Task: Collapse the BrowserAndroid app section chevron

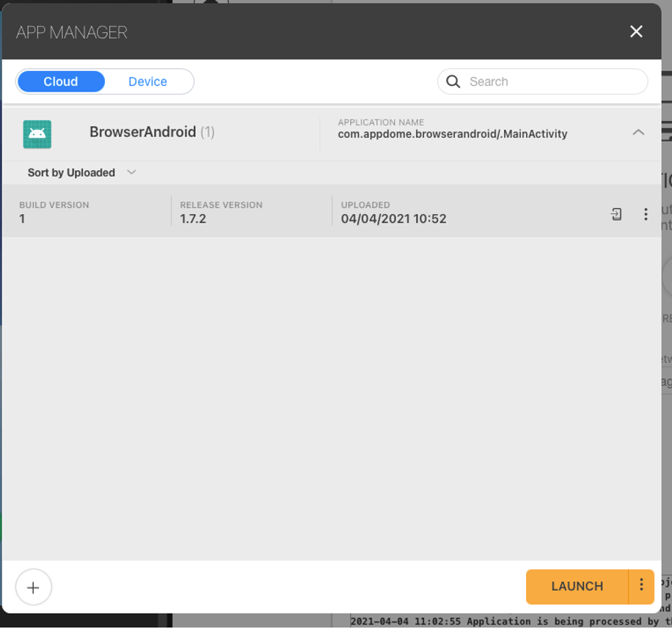Action: point(638,133)
